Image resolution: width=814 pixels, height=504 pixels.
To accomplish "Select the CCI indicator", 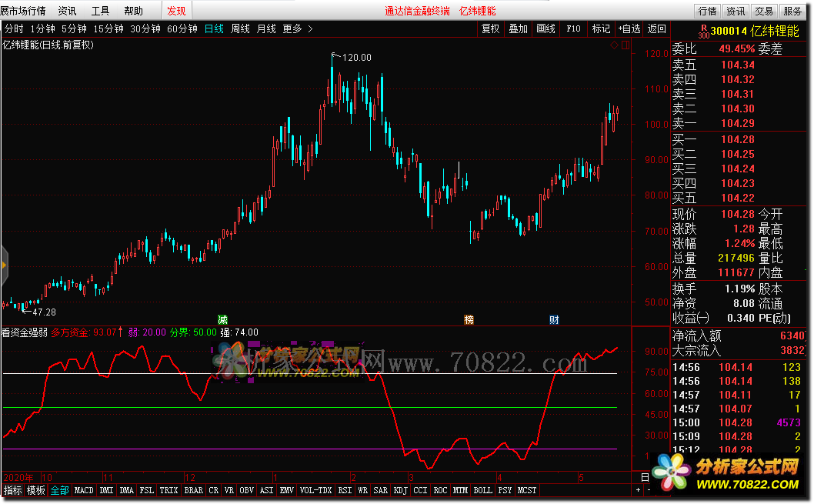I will pyautogui.click(x=421, y=490).
